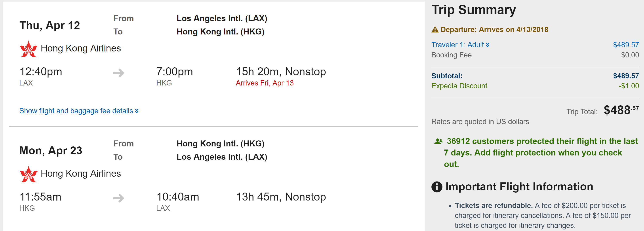Screen dimensions: 644x231
Task: Click the return flight Hong Kong Airlines logo
Action: tap(28, 174)
